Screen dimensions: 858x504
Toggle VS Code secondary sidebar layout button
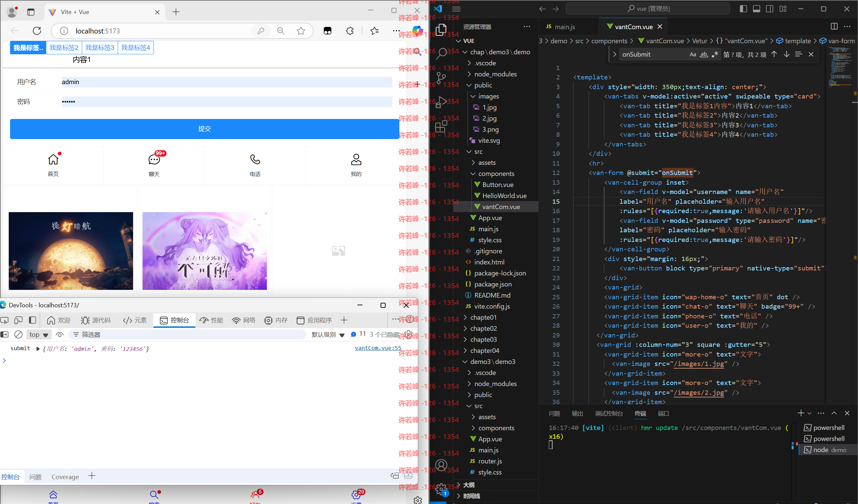[x=769, y=9]
